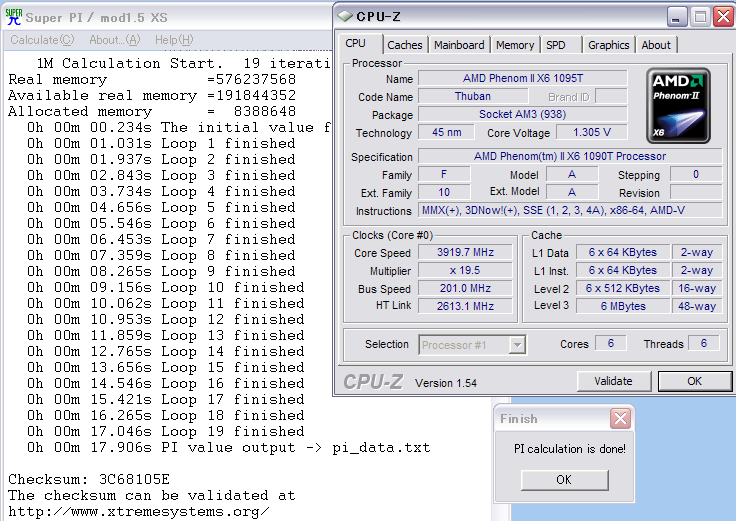Click the Instructions field value
736x521 pixels.
(x=570, y=210)
